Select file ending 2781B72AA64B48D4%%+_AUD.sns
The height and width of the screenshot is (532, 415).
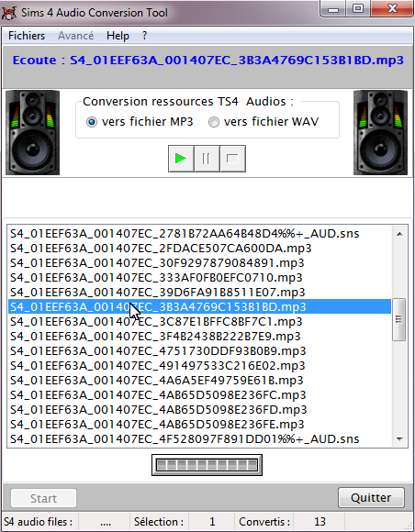click(x=199, y=234)
